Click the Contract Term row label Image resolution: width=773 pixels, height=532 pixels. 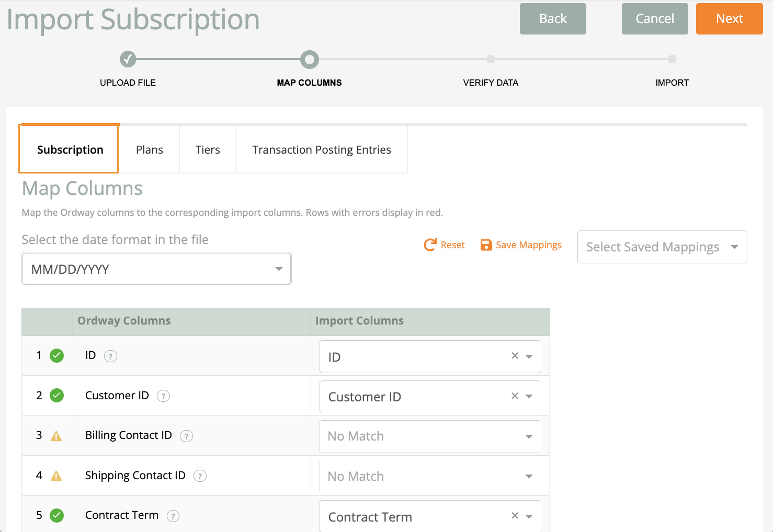[122, 515]
